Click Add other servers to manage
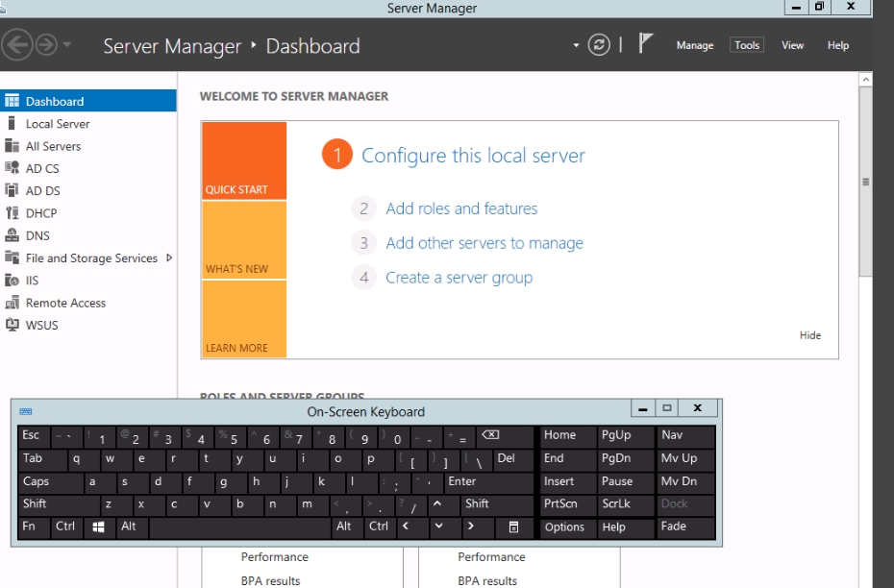 point(484,243)
